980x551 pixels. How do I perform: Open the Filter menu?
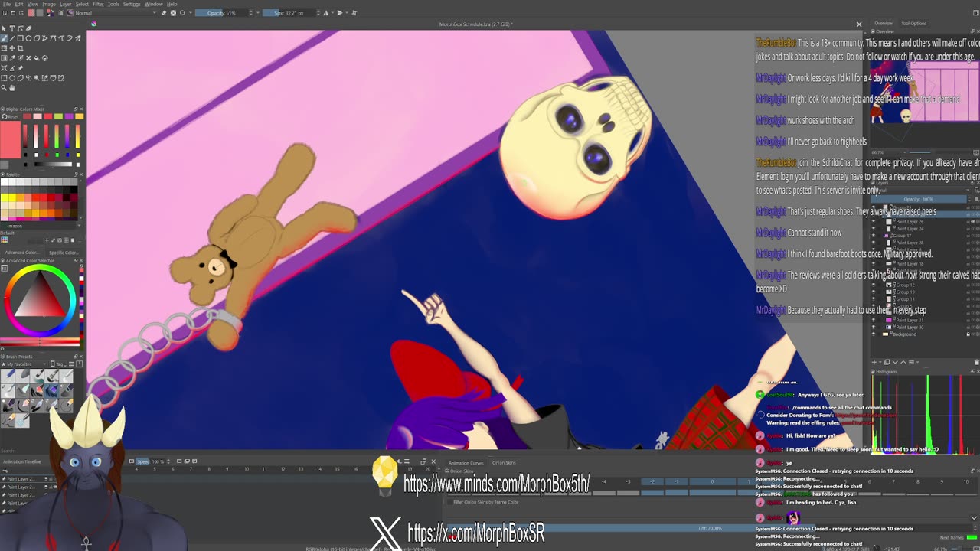click(x=98, y=4)
